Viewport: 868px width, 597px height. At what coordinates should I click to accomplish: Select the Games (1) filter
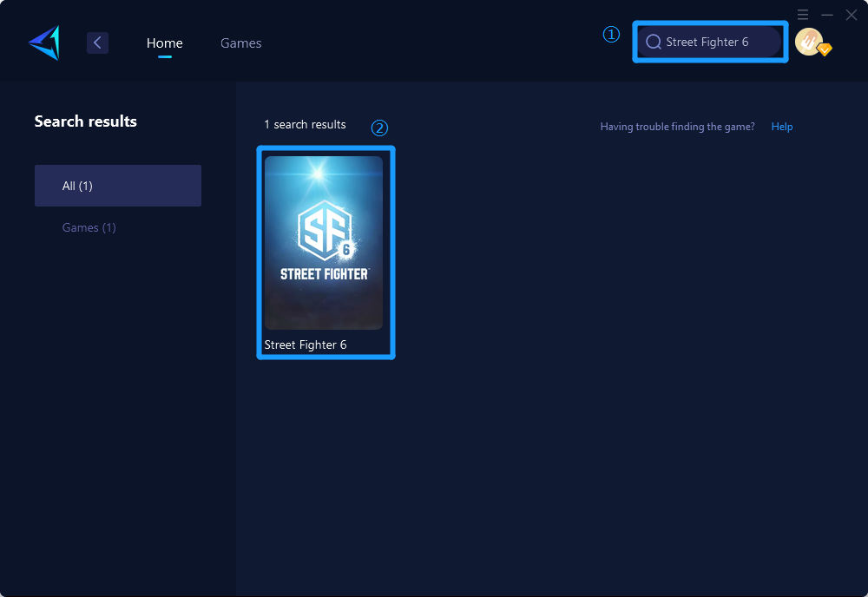(89, 227)
